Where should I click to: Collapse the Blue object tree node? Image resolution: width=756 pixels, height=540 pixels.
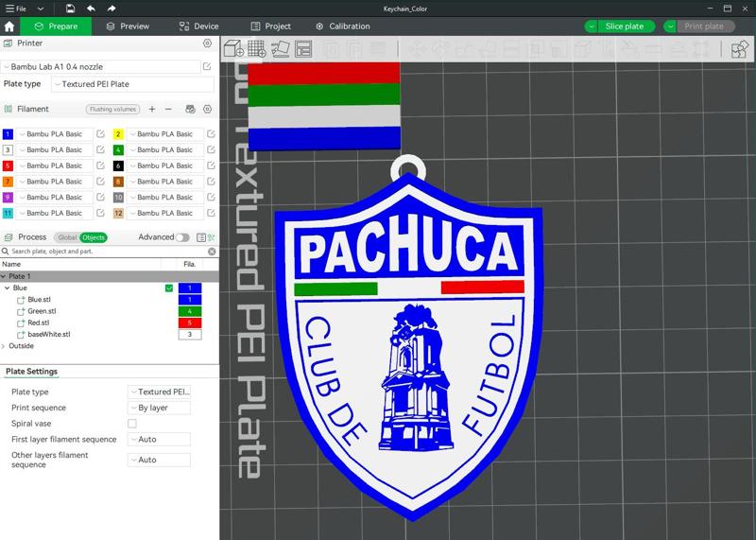click(7, 288)
